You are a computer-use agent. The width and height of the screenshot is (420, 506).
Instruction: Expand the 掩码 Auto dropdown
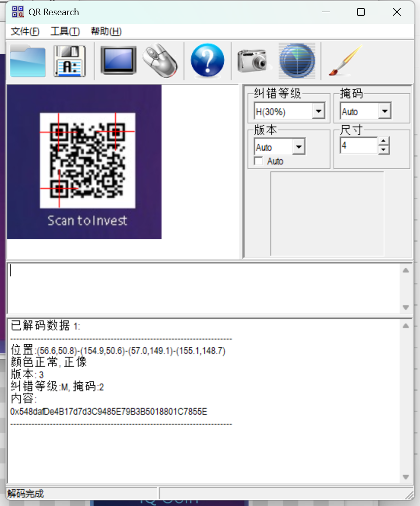[385, 112]
